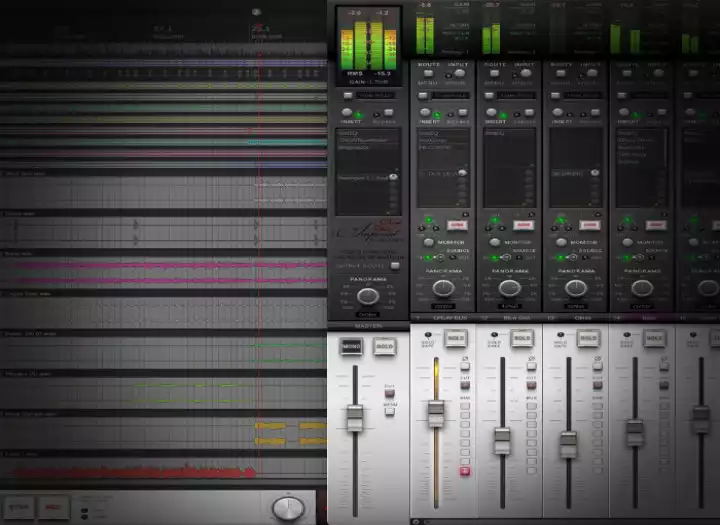This screenshot has height=525, width=720.
Task: Solo the DRUM BUS channel
Action: pyautogui.click(x=456, y=338)
